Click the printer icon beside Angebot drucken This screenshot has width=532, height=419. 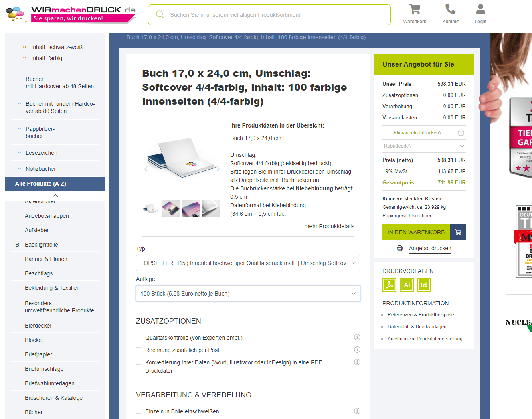coord(400,248)
